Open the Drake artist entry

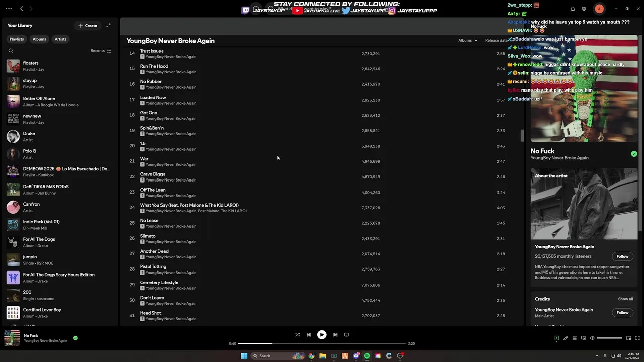click(x=59, y=137)
